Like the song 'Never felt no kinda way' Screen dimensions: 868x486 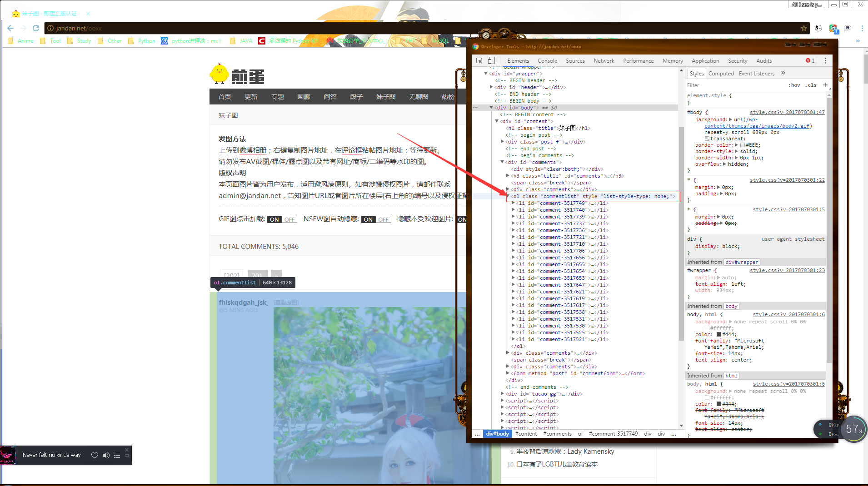click(x=95, y=455)
